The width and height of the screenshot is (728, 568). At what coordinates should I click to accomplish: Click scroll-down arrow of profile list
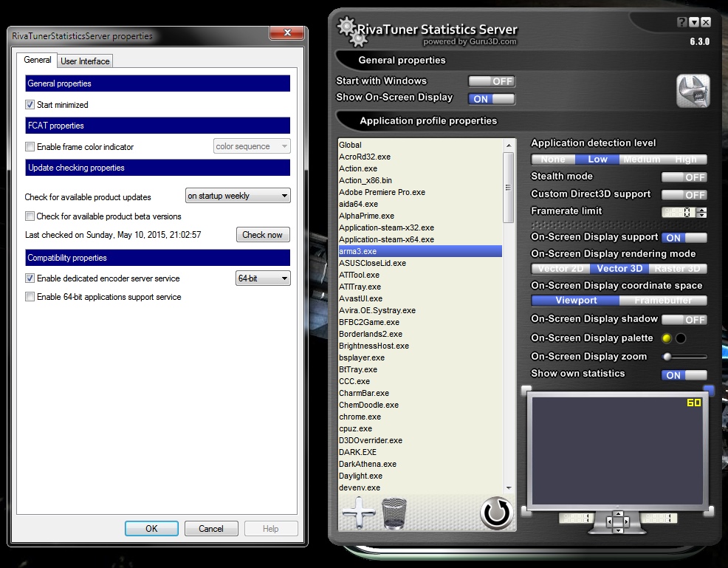pyautogui.click(x=509, y=487)
